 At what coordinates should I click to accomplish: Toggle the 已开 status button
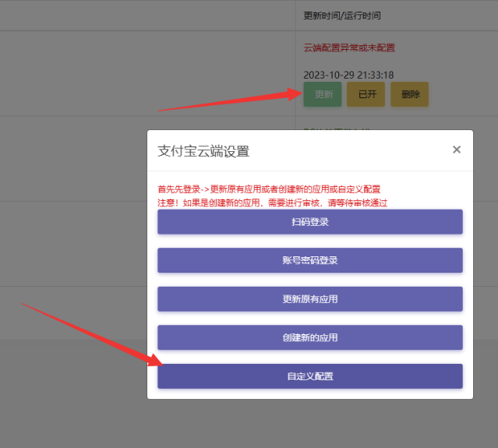(366, 94)
